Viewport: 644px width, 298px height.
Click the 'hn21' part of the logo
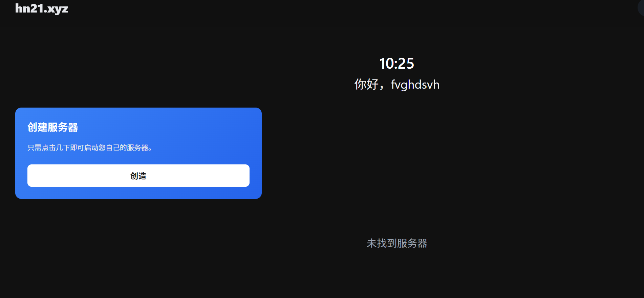coord(29,8)
